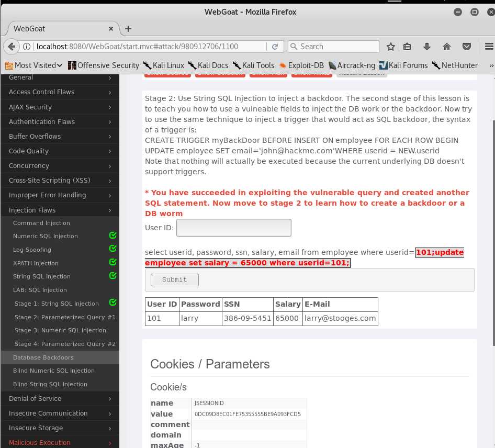Open Offensive Security bookmark
The width and height of the screenshot is (495, 448).
coord(104,65)
